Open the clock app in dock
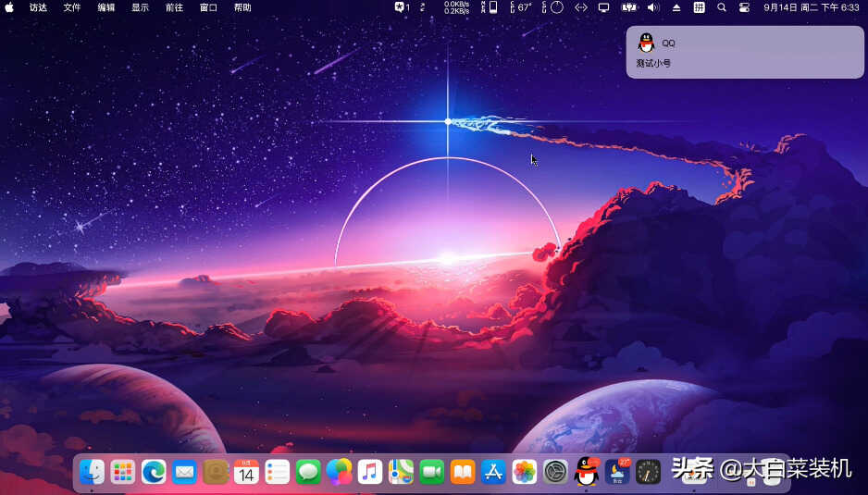 649,472
